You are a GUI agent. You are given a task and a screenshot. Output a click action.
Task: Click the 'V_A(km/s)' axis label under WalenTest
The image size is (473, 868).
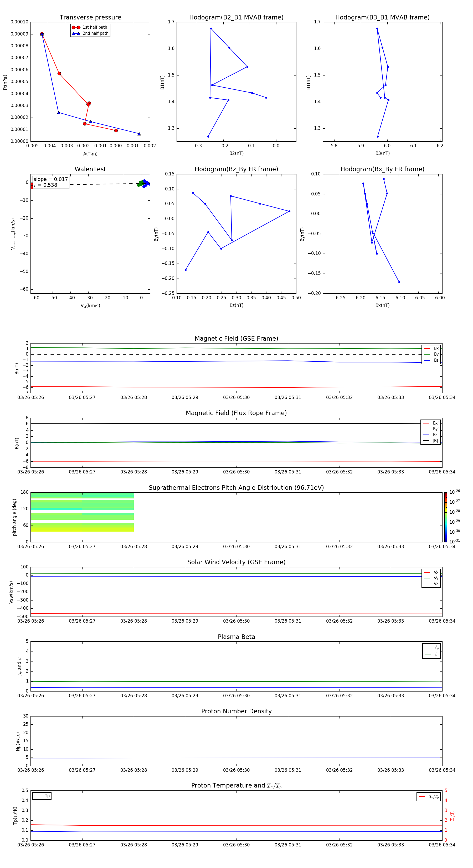[x=90, y=306]
